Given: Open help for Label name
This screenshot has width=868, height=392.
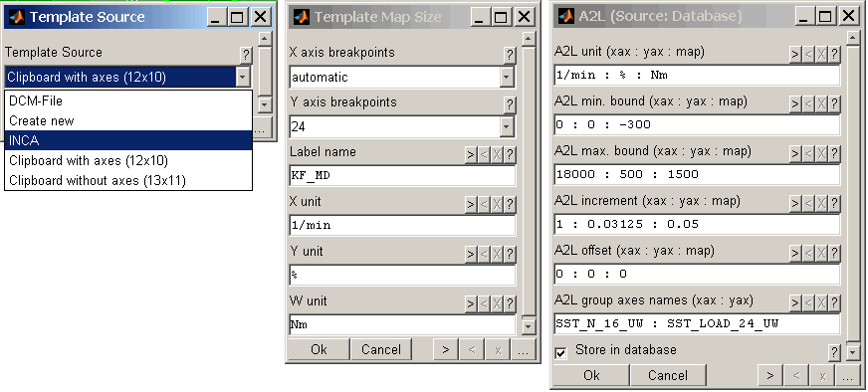Looking at the screenshot, I should (510, 154).
